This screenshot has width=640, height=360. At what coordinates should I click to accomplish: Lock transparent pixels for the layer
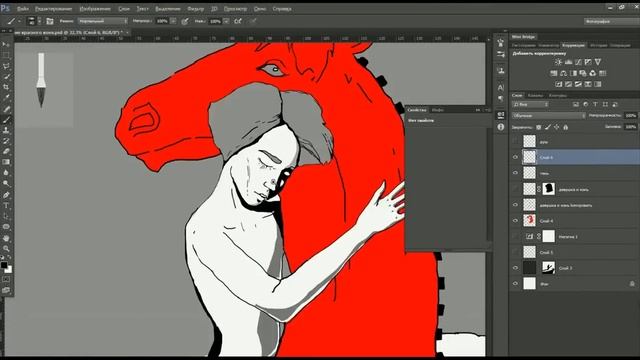click(x=538, y=127)
